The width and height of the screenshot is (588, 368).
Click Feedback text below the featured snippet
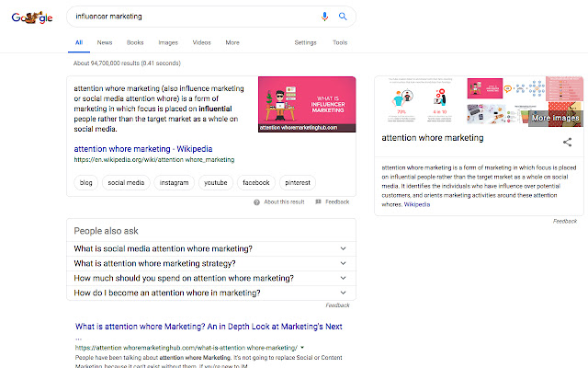[x=337, y=202]
